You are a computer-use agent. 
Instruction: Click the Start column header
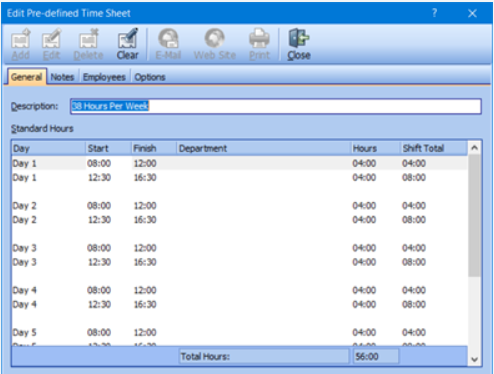[108, 148]
